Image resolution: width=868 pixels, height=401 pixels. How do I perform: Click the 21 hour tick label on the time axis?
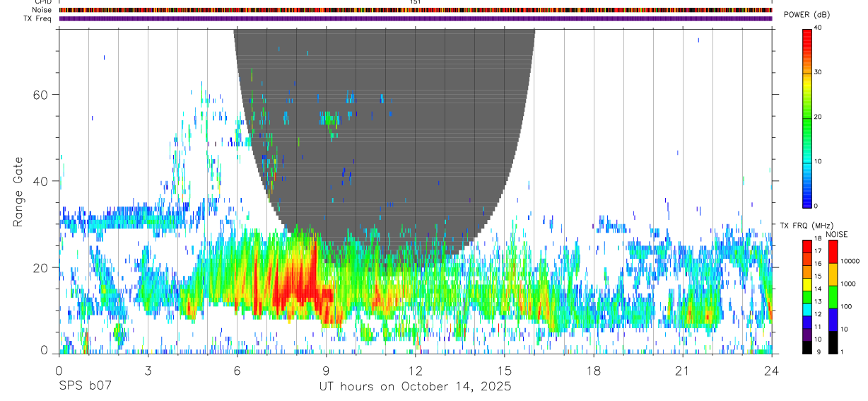(x=683, y=371)
